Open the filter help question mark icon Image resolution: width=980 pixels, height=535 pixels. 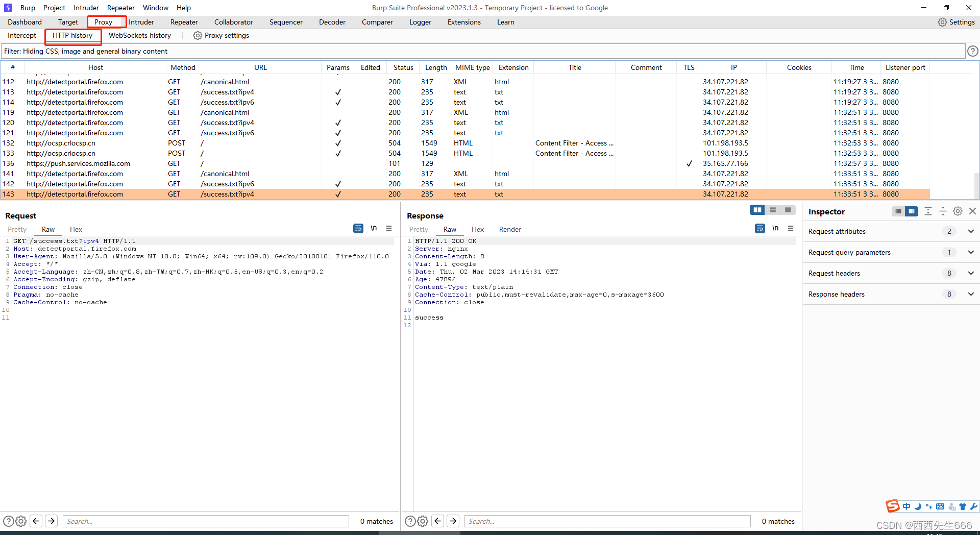973,51
